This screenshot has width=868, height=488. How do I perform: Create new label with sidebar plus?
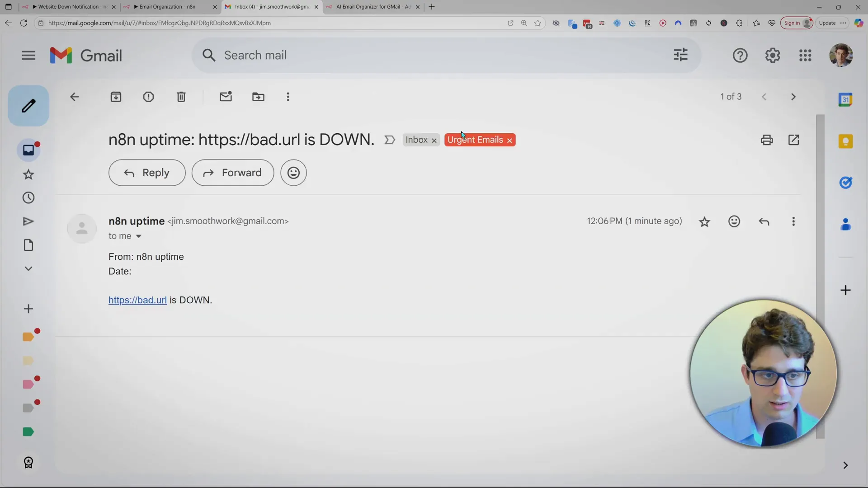(x=28, y=309)
